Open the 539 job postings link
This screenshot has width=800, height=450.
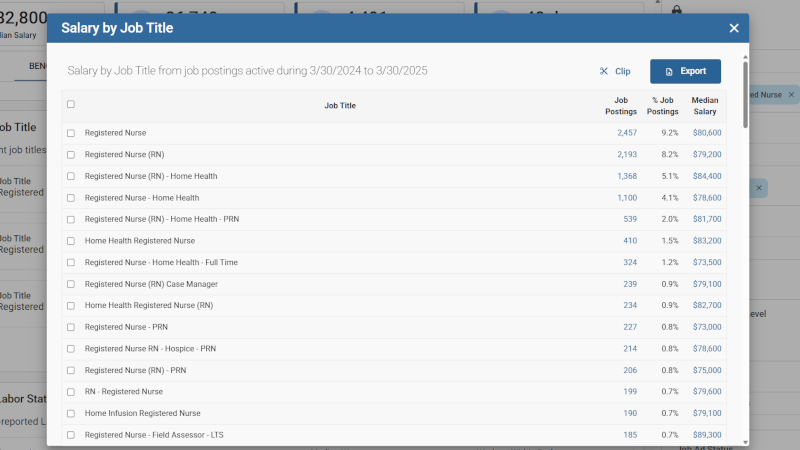[x=630, y=219]
